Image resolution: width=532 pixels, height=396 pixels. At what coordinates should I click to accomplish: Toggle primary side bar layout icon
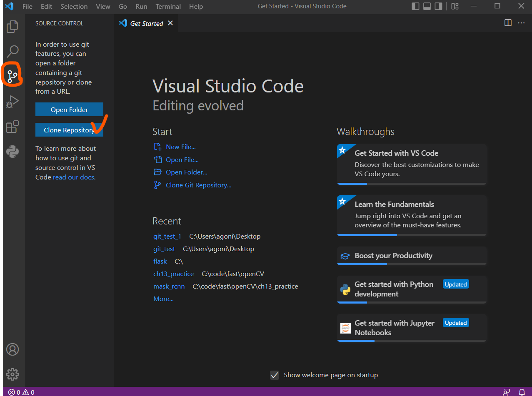[415, 6]
